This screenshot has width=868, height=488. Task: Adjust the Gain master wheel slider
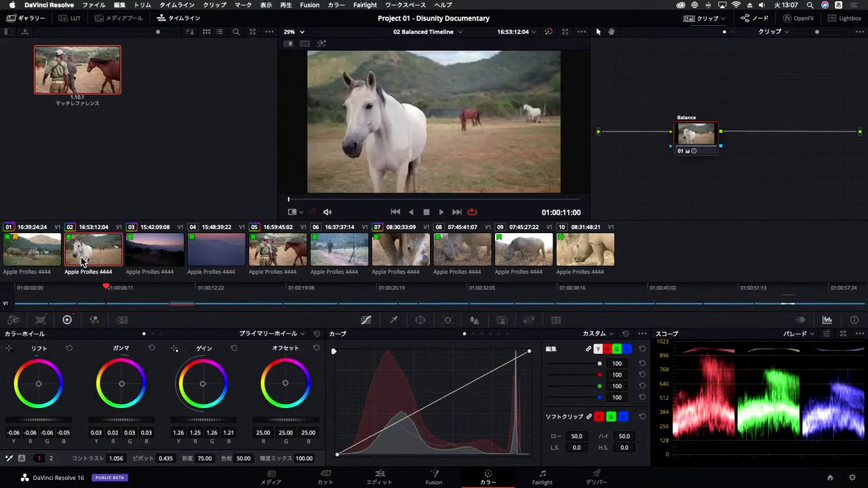pyautogui.click(x=203, y=420)
